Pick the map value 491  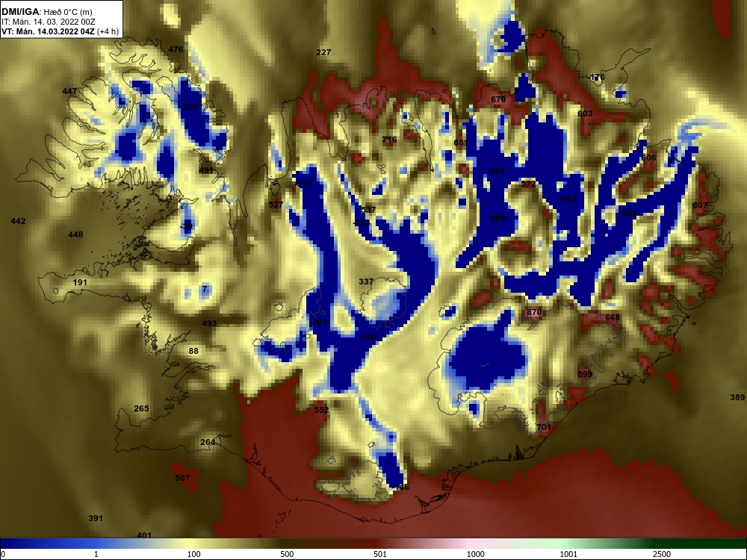point(206,170)
